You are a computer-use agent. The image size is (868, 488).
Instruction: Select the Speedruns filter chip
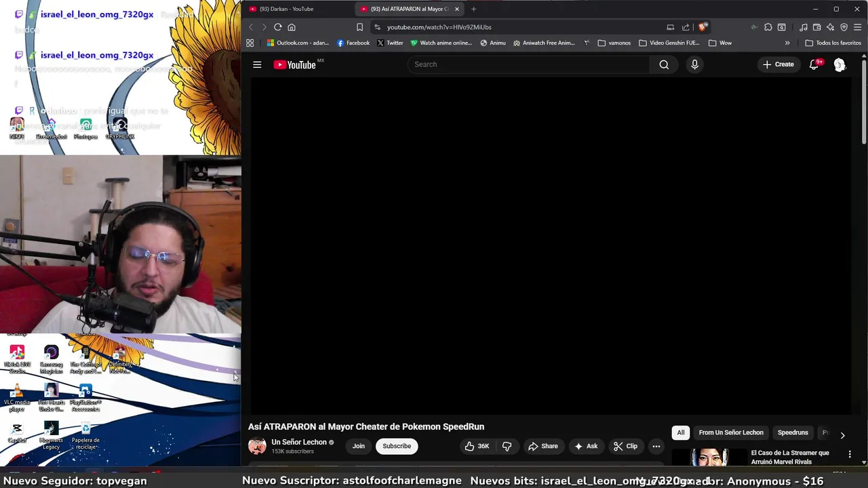coord(793,432)
